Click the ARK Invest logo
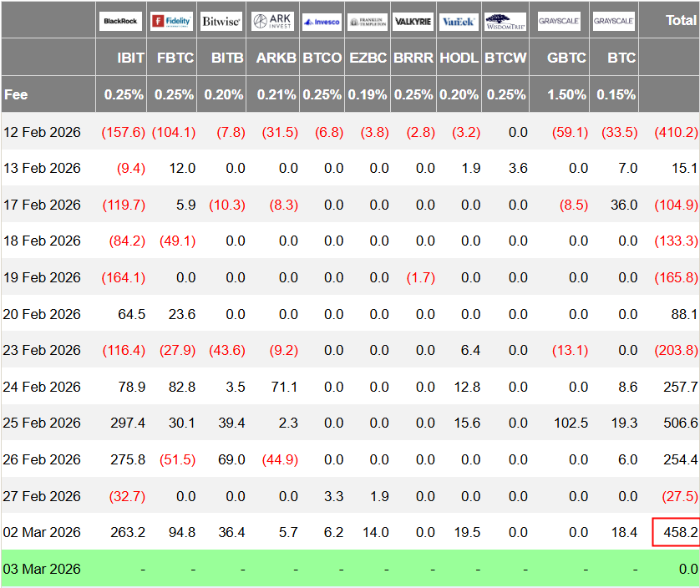 point(272,22)
